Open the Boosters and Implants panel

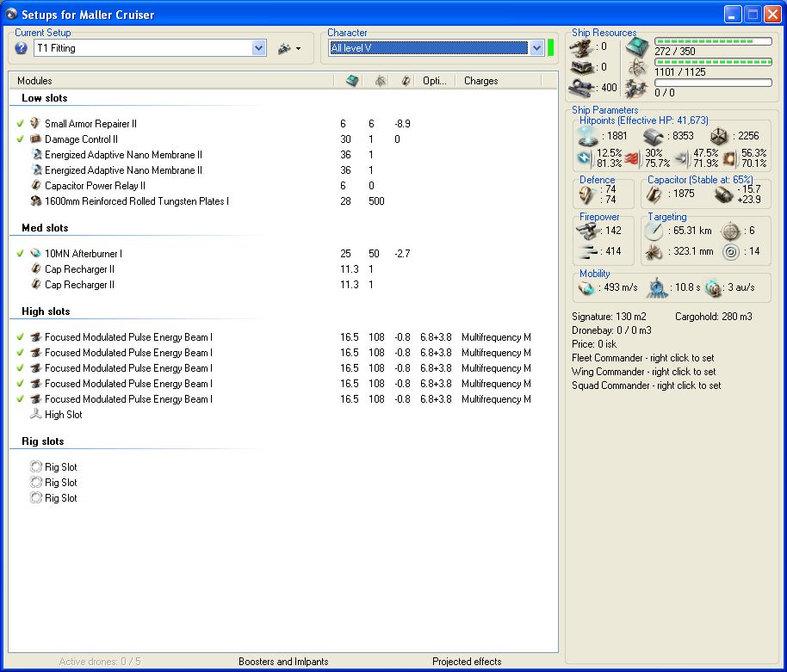pos(283,662)
